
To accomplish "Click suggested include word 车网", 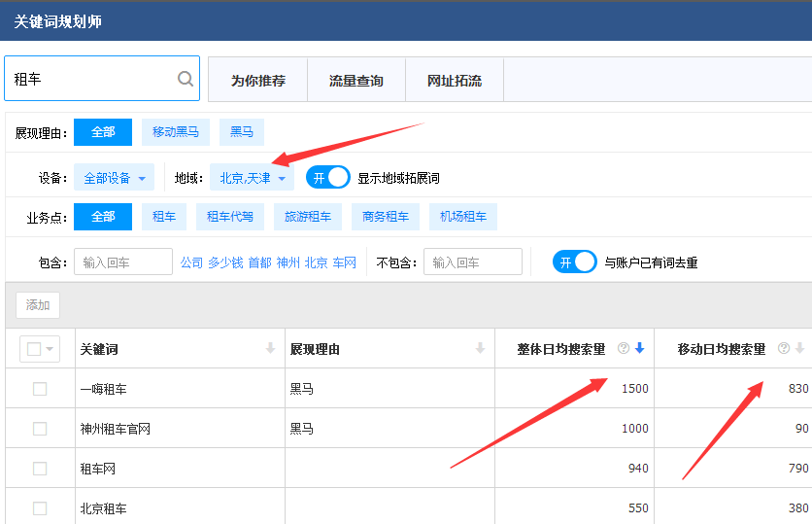I will coord(345,262).
